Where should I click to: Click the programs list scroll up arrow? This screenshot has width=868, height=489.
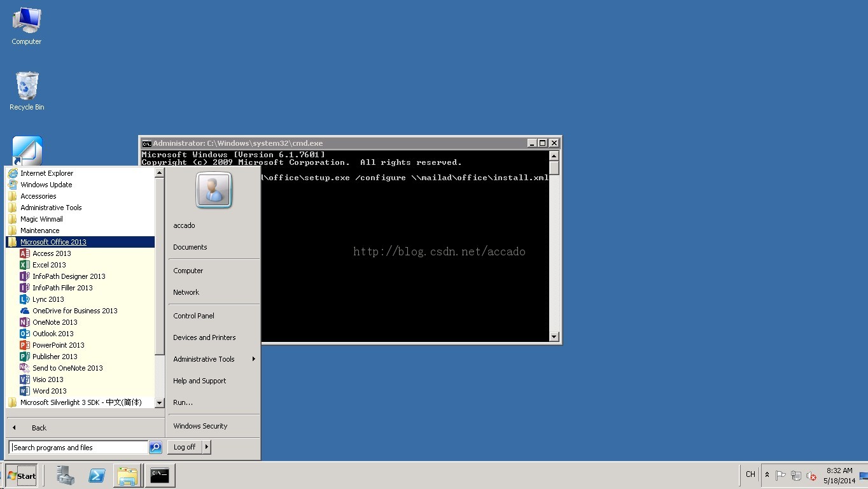[160, 173]
